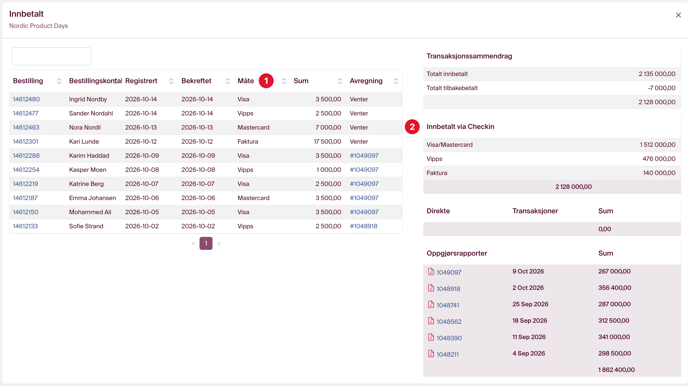The height and width of the screenshot is (386, 688).
Task: Click the Innbetalt via Checkin heading
Action: pos(460,126)
